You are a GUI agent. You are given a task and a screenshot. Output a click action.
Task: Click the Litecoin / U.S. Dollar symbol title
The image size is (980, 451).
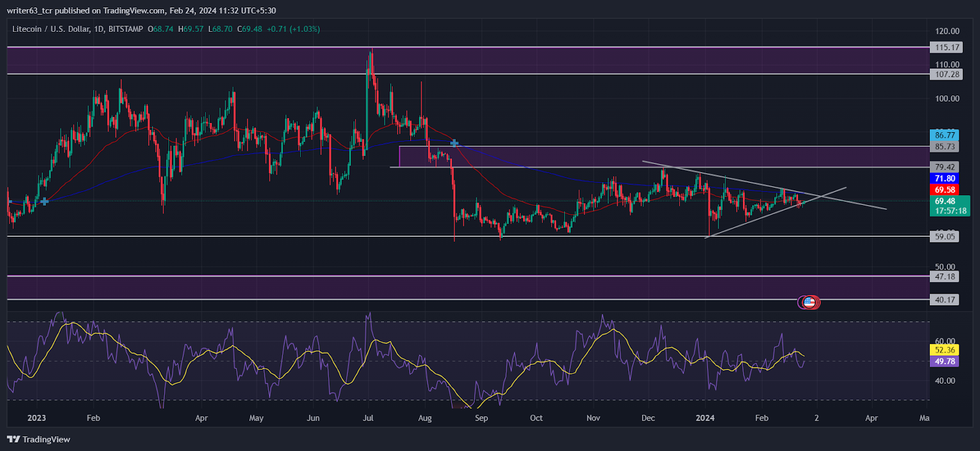click(x=78, y=29)
